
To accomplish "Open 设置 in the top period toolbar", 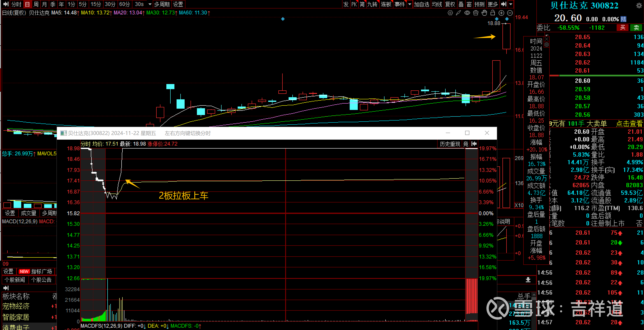I will [x=178, y=4].
